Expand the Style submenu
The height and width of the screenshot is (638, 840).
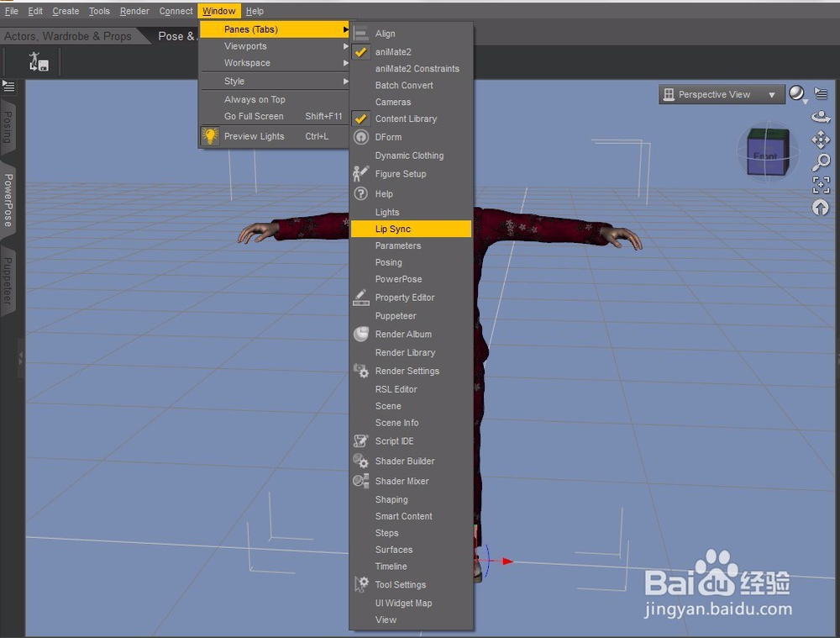275,81
